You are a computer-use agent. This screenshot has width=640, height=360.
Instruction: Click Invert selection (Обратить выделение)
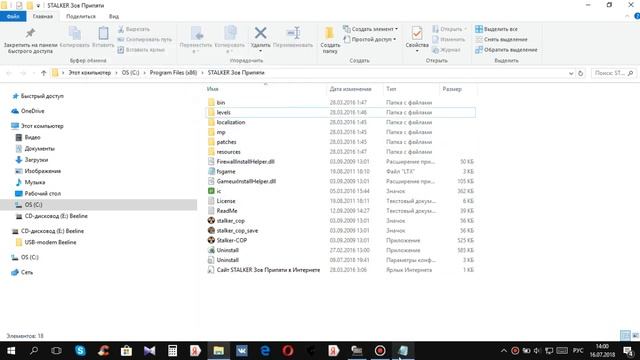[x=506, y=50]
